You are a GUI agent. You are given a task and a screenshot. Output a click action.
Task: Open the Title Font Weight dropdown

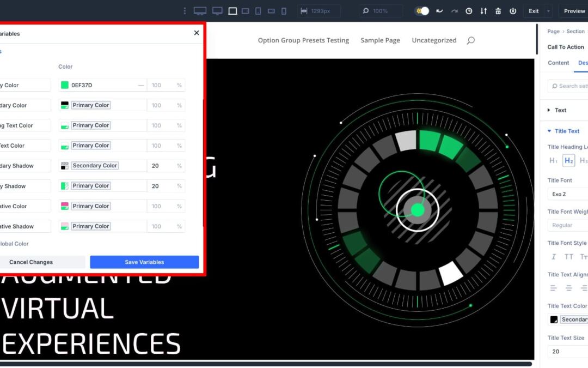coord(566,225)
